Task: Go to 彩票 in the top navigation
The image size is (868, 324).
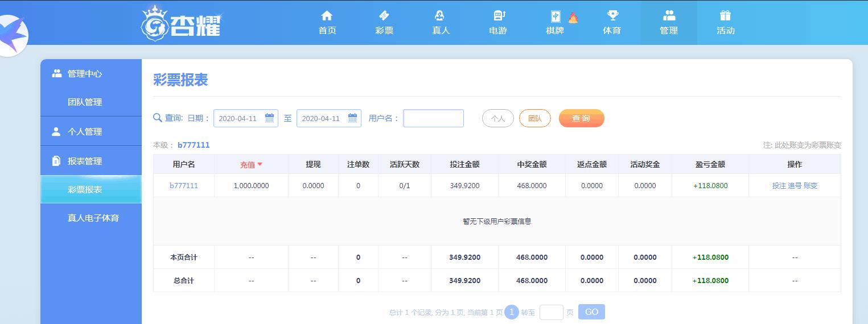Action: coord(384,31)
